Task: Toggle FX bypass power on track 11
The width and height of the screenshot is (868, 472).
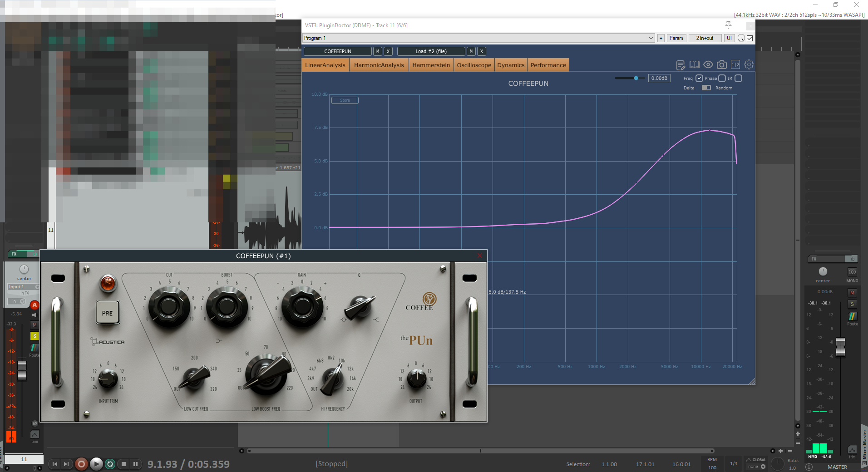Action: point(35,254)
